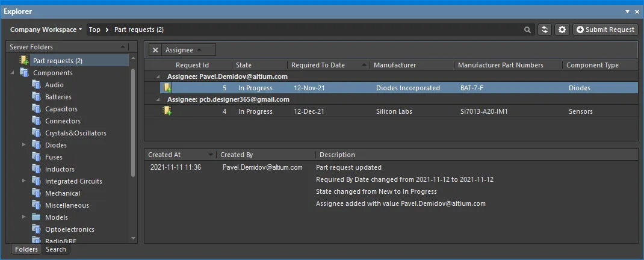This screenshot has width=644, height=260.
Task: Click the Inductors folder icon
Action: coord(36,169)
